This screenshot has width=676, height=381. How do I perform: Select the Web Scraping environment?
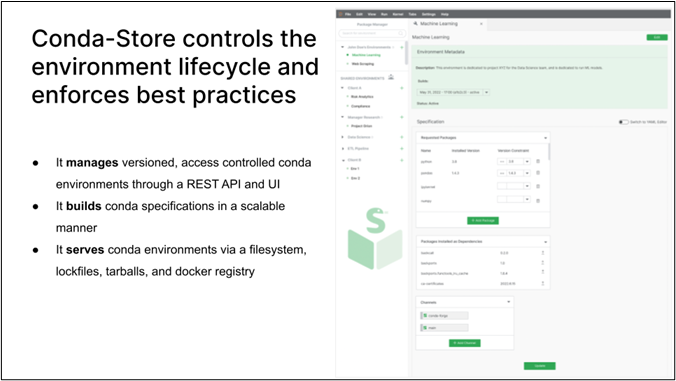click(x=363, y=64)
